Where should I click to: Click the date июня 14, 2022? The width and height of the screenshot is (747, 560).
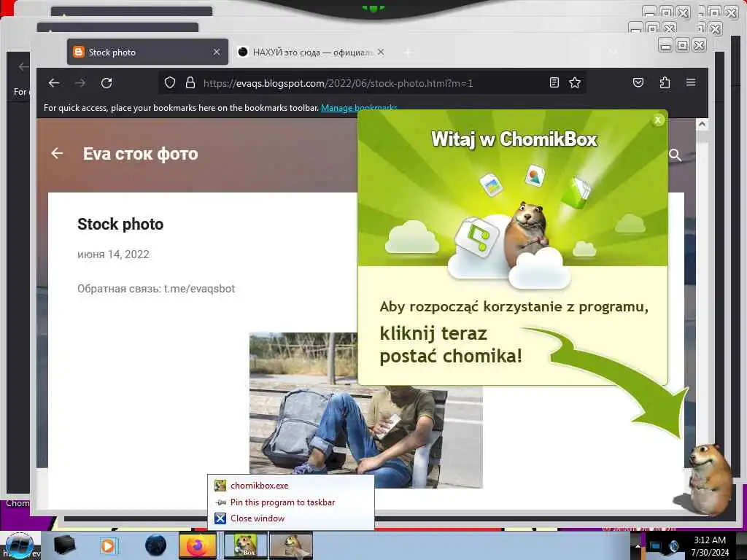coord(113,254)
